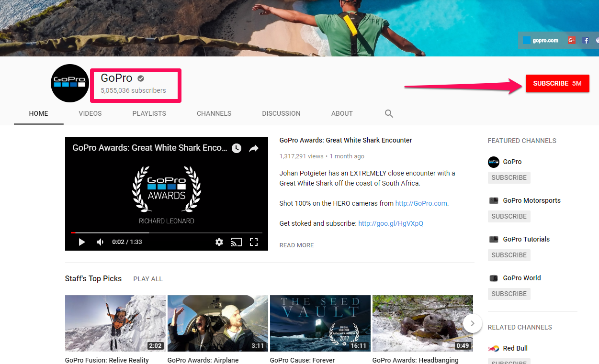
Task: Click the "0:02 / 1:33" time display
Action: [127, 242]
